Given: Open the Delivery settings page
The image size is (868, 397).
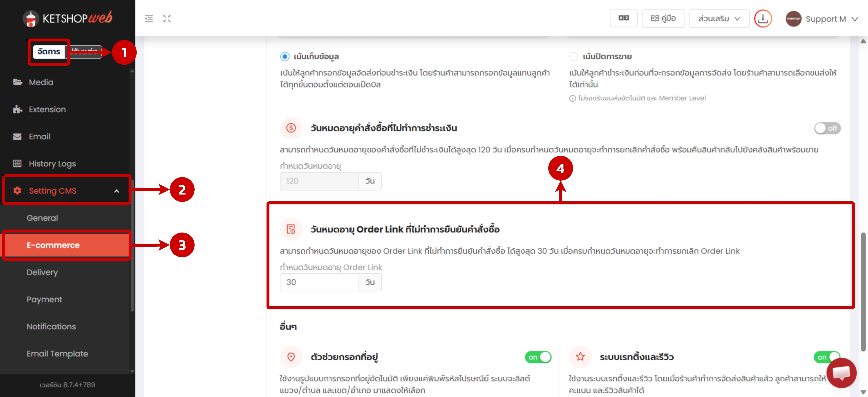Looking at the screenshot, I should [x=42, y=272].
